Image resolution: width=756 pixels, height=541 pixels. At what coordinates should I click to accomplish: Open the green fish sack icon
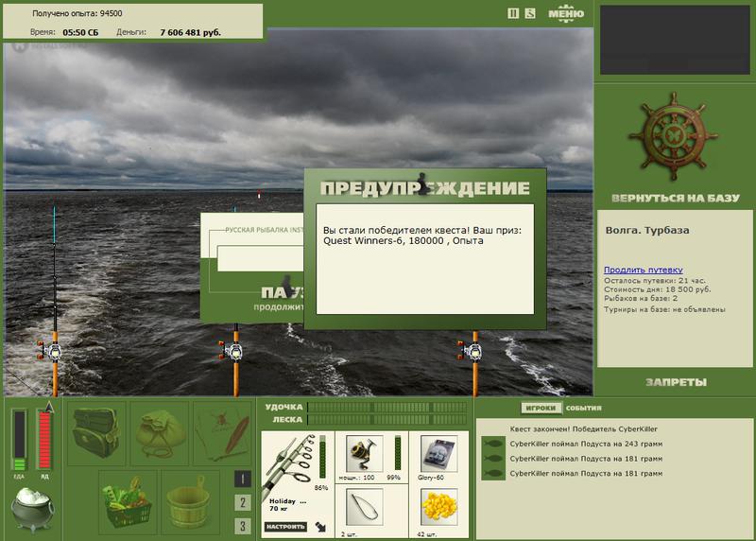[160, 433]
